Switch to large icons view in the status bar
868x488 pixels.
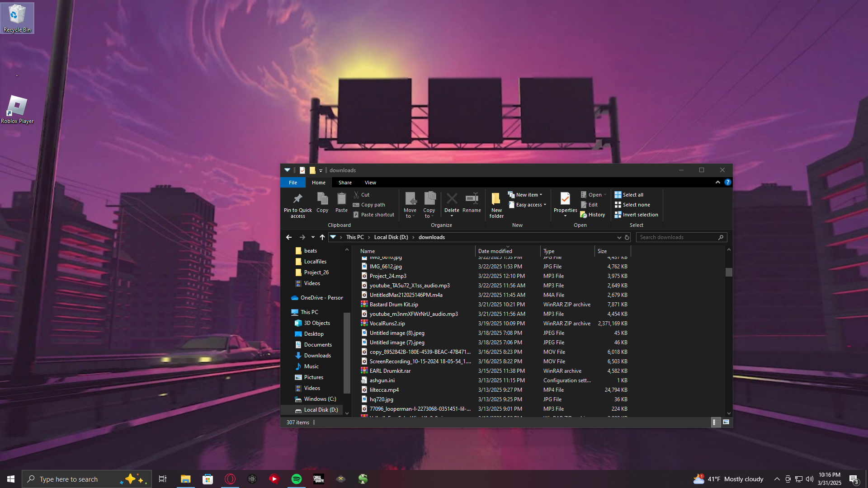pyautogui.click(x=726, y=422)
